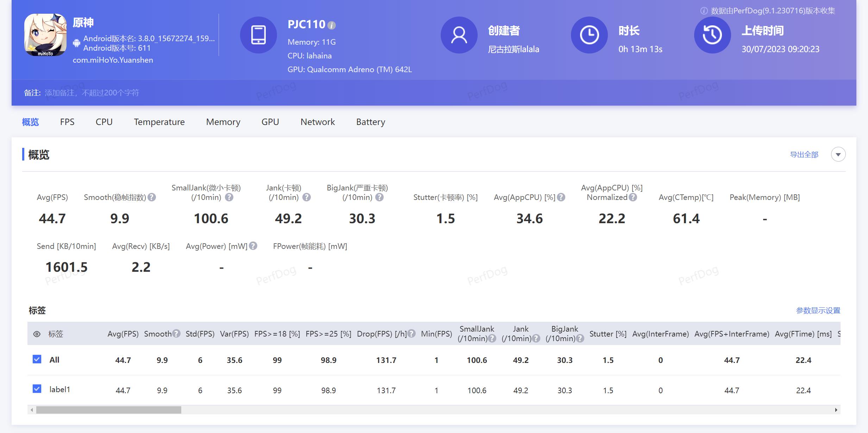Click the upload time history icon
Screen dimensions: 868x433
point(712,35)
